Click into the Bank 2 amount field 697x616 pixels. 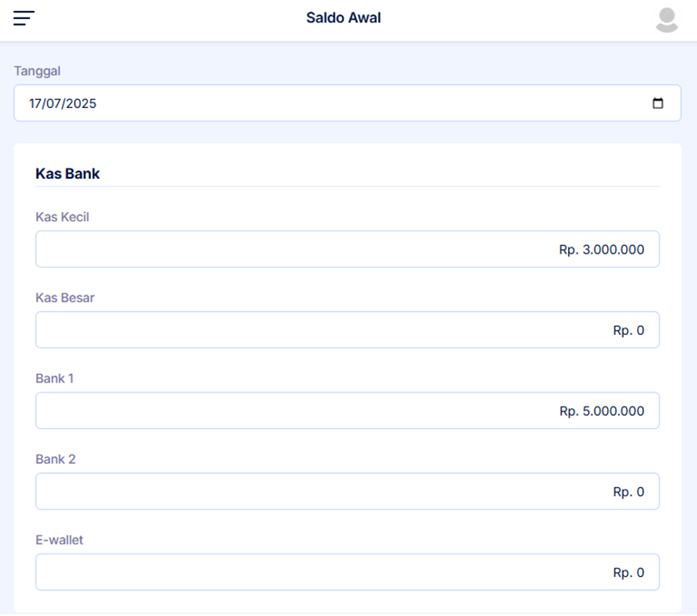[x=347, y=491]
